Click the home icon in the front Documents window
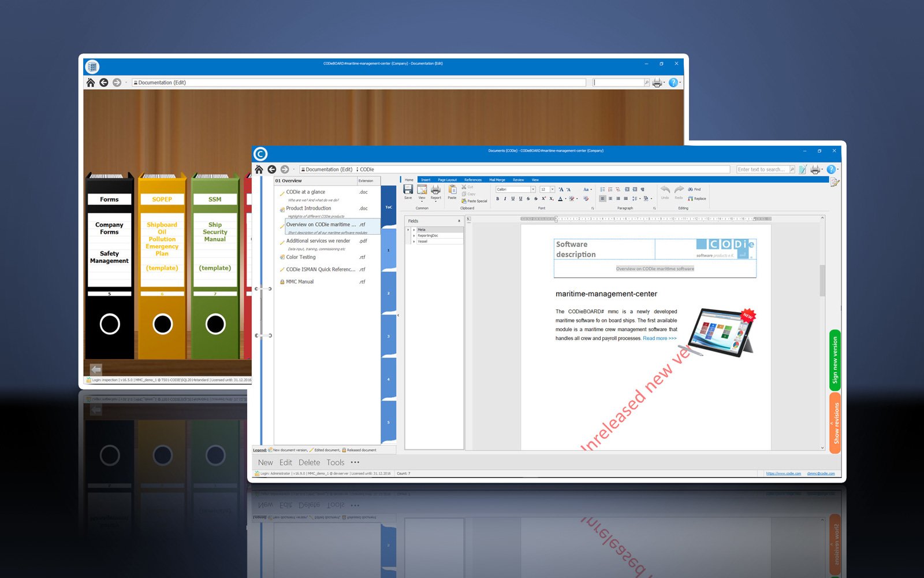 (259, 169)
